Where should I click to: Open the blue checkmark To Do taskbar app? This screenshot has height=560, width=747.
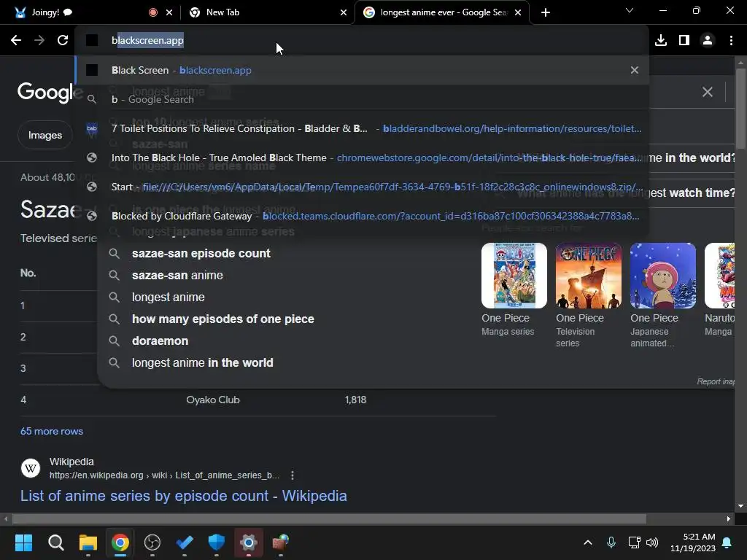[x=185, y=542]
